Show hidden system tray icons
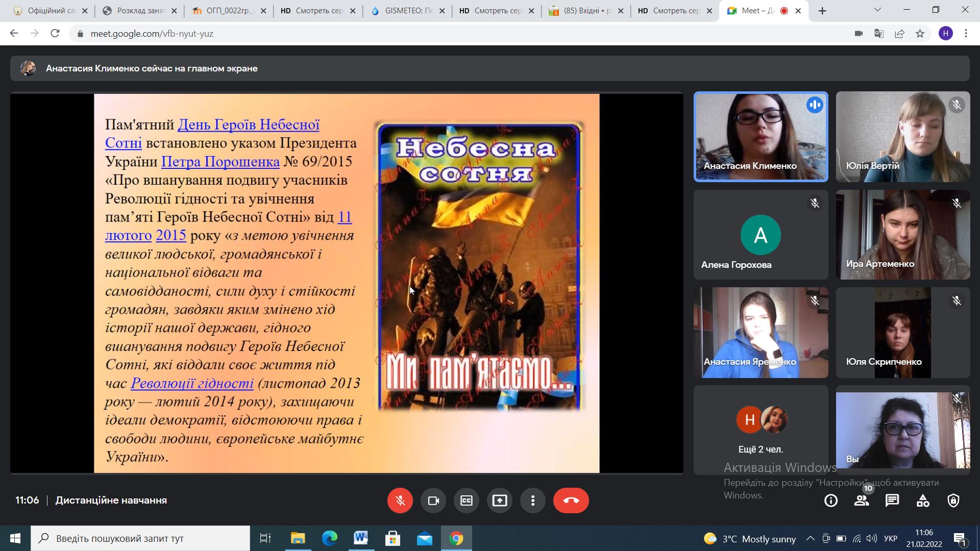Viewport: 980px width, 551px height. pyautogui.click(x=811, y=538)
